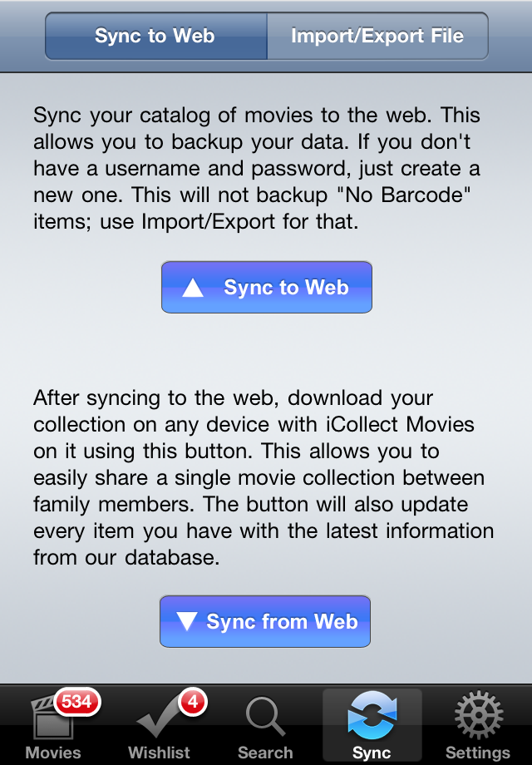Screen dimensions: 532x765
Task: Choose the Search tab label
Action: click(265, 753)
